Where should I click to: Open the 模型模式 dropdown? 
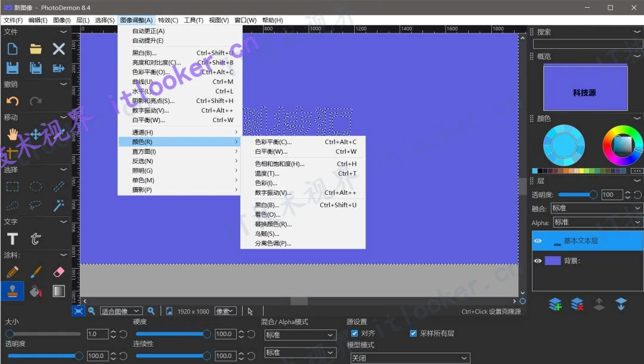click(x=410, y=358)
